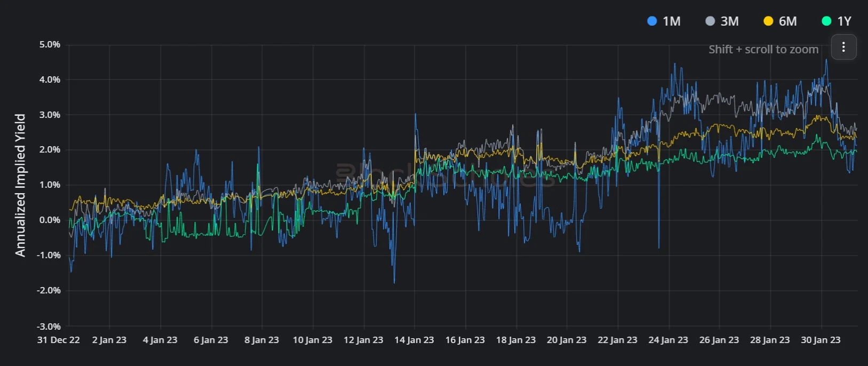Click the '4.0%' y-axis label
868x366 pixels.
pyautogui.click(x=50, y=79)
